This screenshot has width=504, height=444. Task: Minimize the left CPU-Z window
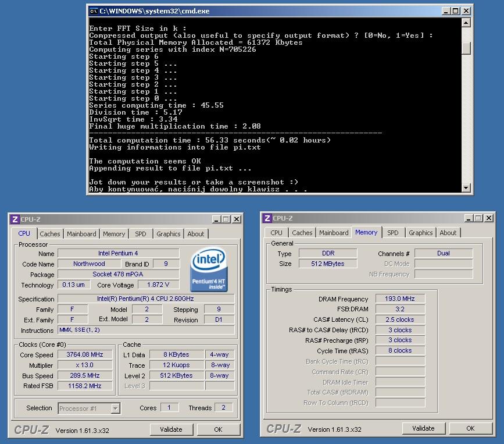click(x=216, y=219)
